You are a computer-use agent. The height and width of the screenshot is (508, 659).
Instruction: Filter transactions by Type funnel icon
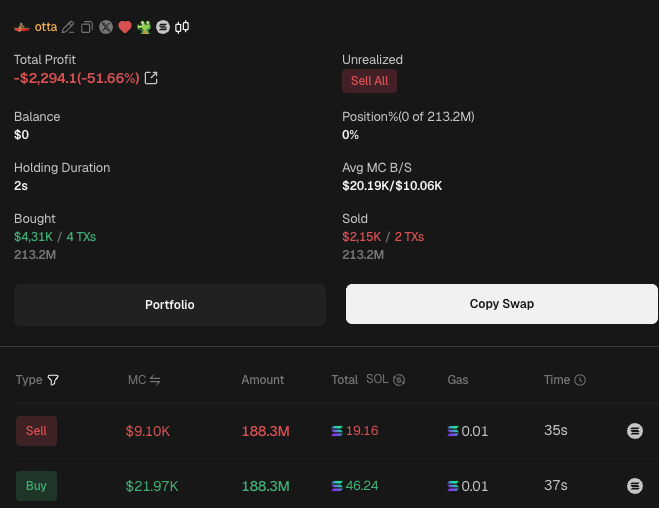(53, 380)
